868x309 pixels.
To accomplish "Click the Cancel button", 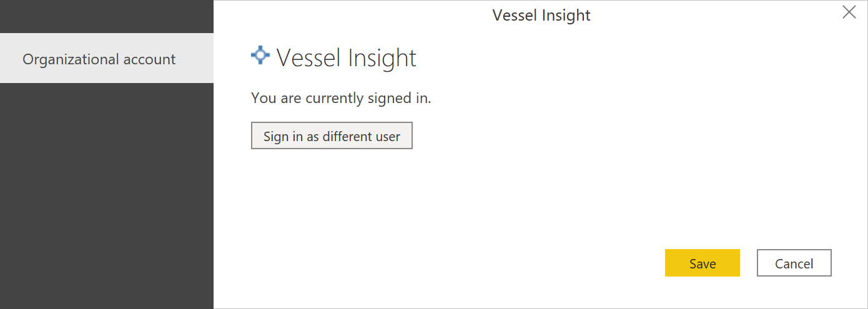I will pos(794,263).
